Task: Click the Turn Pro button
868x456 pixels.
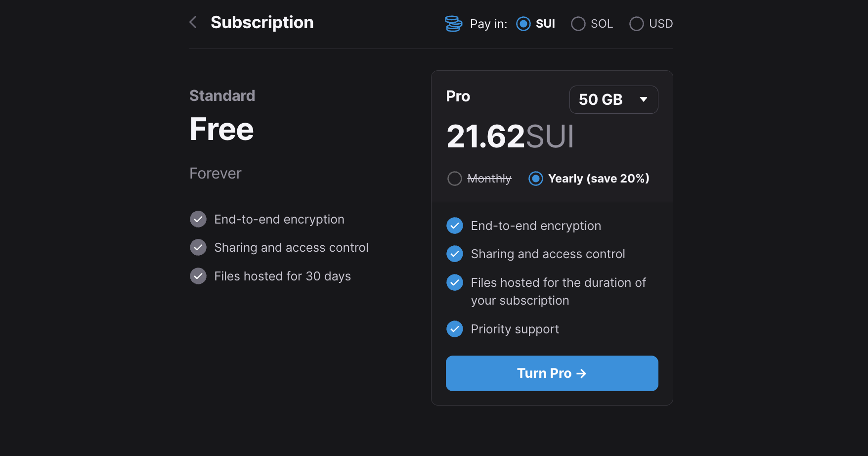Action: [552, 373]
